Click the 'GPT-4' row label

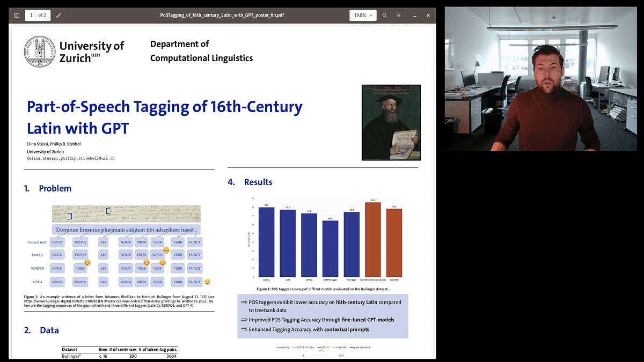(x=38, y=282)
